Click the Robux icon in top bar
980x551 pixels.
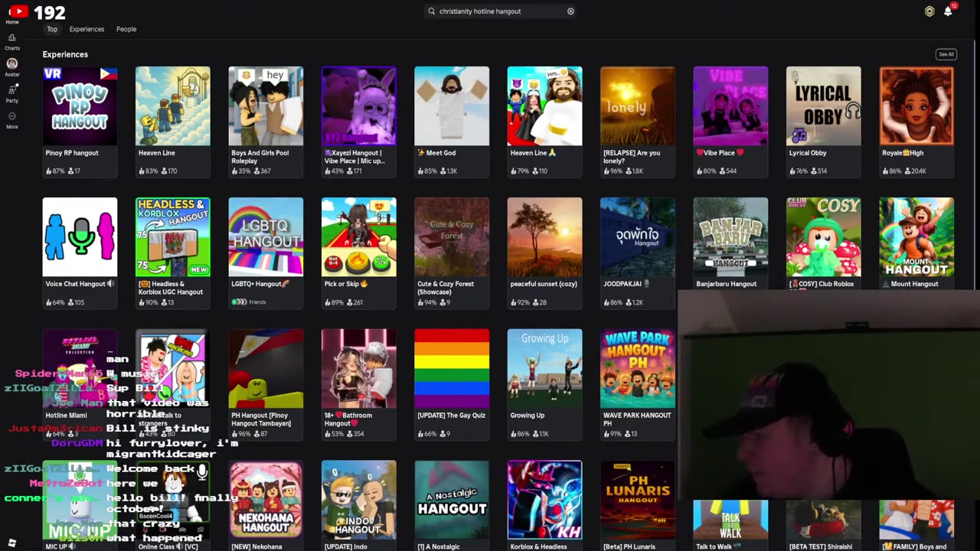[x=929, y=11]
